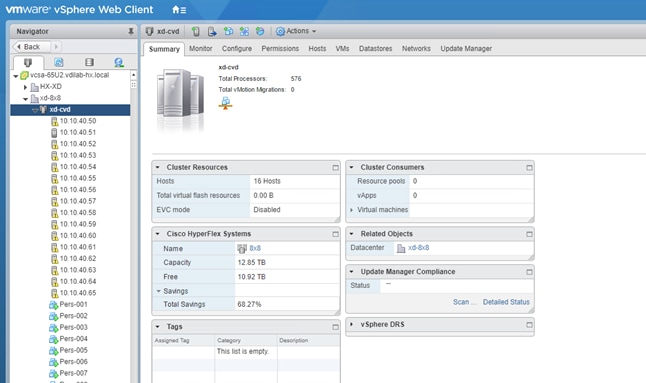This screenshot has width=646, height=383.
Task: Click the Add Host toolbar icon
Action: tap(196, 31)
